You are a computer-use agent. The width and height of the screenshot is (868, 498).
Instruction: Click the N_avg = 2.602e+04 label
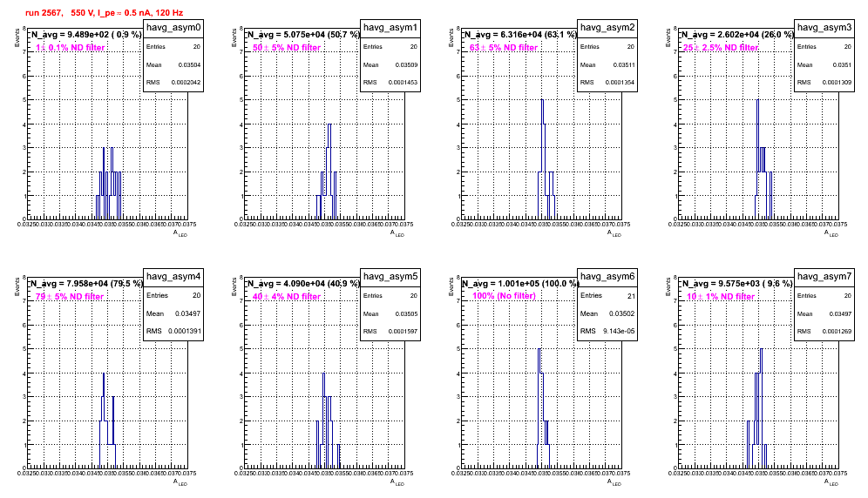736,35
